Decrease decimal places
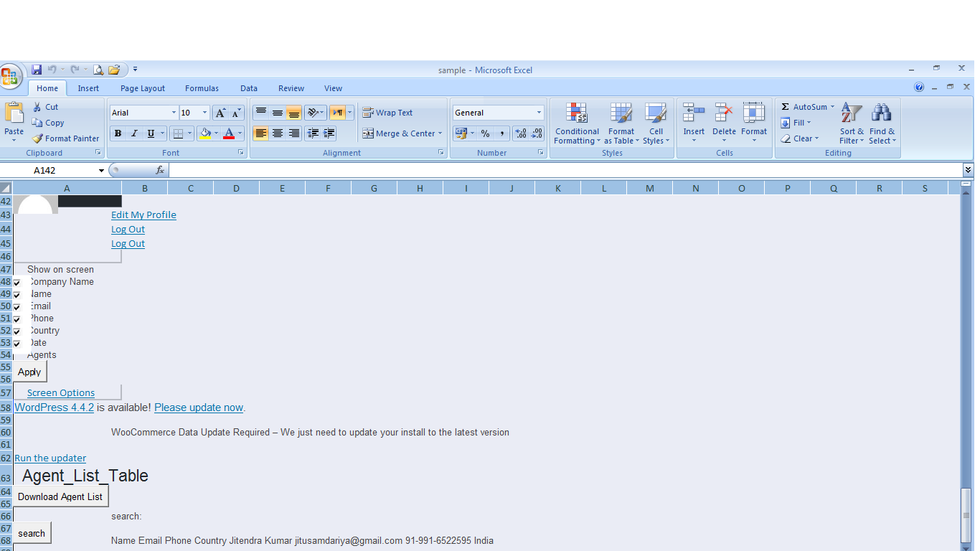The image size is (980, 551). [x=537, y=133]
